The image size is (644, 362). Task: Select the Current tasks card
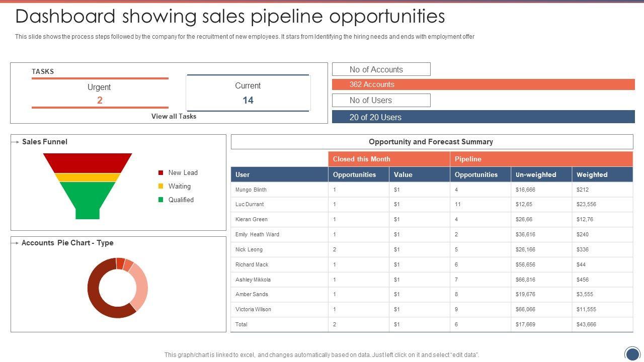(248, 93)
